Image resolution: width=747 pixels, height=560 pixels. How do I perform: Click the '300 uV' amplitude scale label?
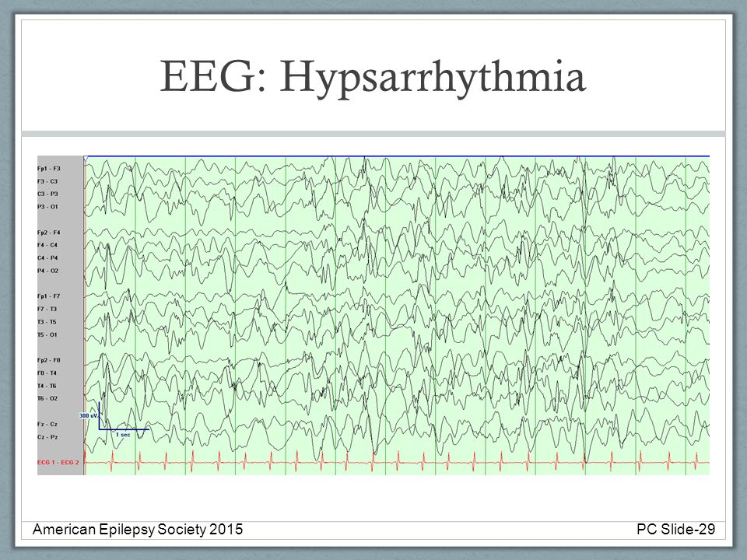pos(88,415)
